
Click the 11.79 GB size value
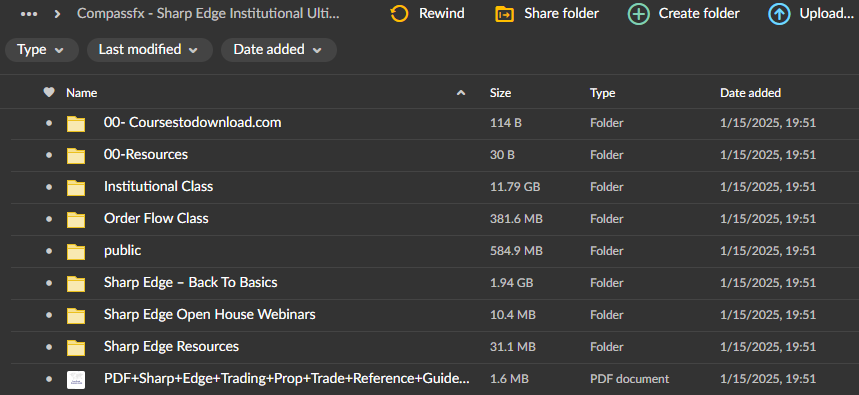point(515,187)
